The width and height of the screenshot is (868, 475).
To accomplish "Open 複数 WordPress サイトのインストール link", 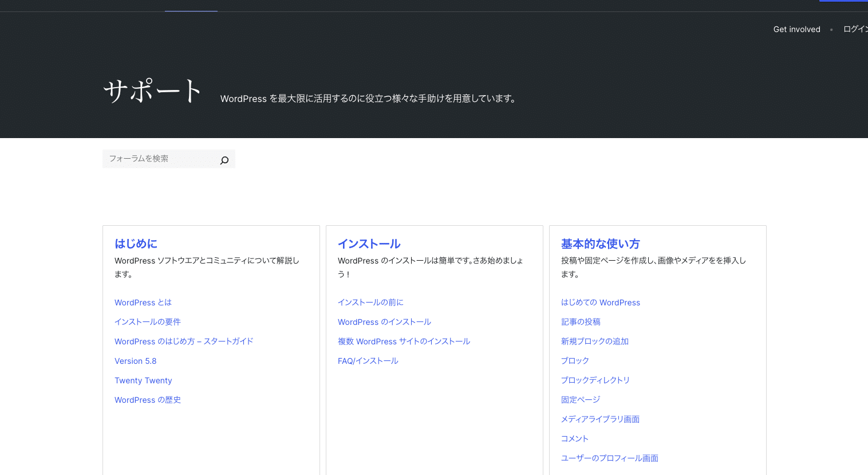I will click(404, 341).
